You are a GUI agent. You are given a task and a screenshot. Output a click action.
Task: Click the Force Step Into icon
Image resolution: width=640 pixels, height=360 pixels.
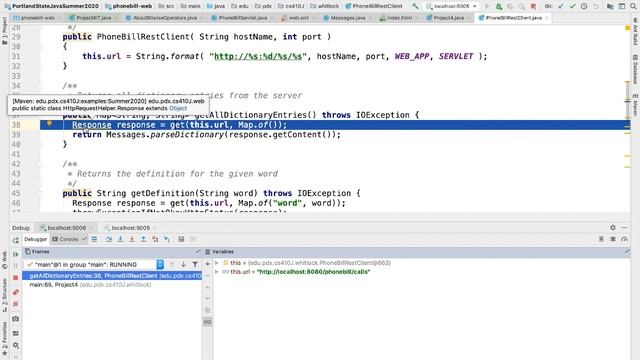click(x=132, y=239)
